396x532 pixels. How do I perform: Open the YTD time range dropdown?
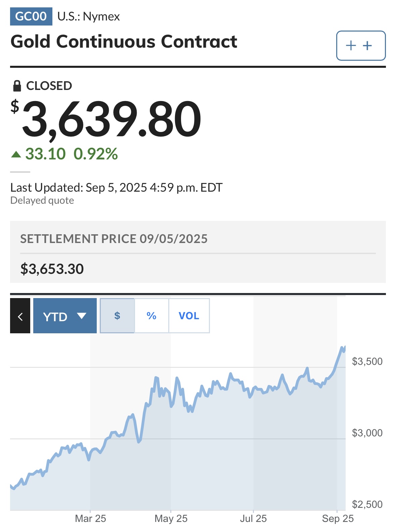pyautogui.click(x=65, y=316)
